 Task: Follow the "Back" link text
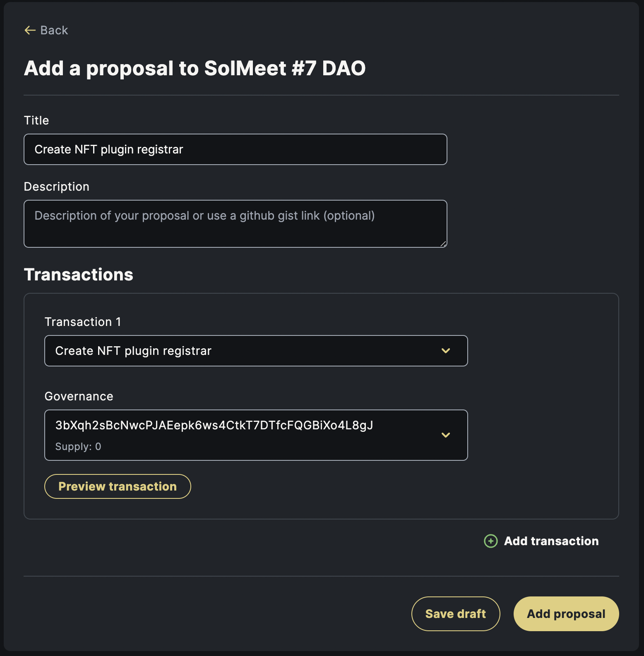click(x=54, y=30)
